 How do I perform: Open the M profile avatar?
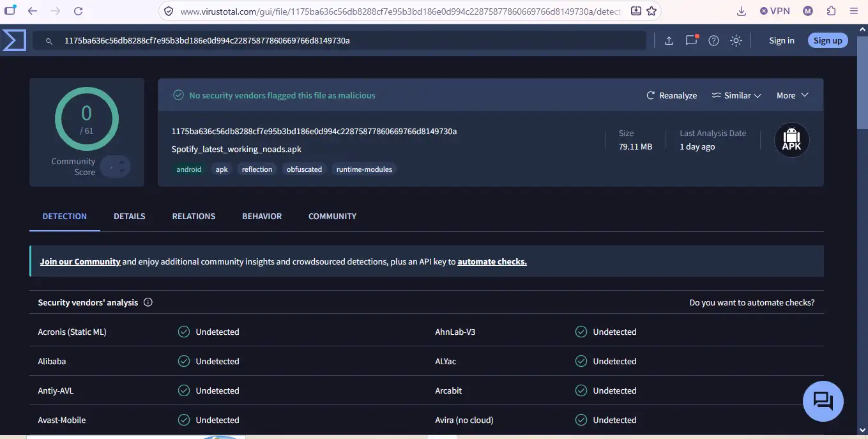coord(808,11)
